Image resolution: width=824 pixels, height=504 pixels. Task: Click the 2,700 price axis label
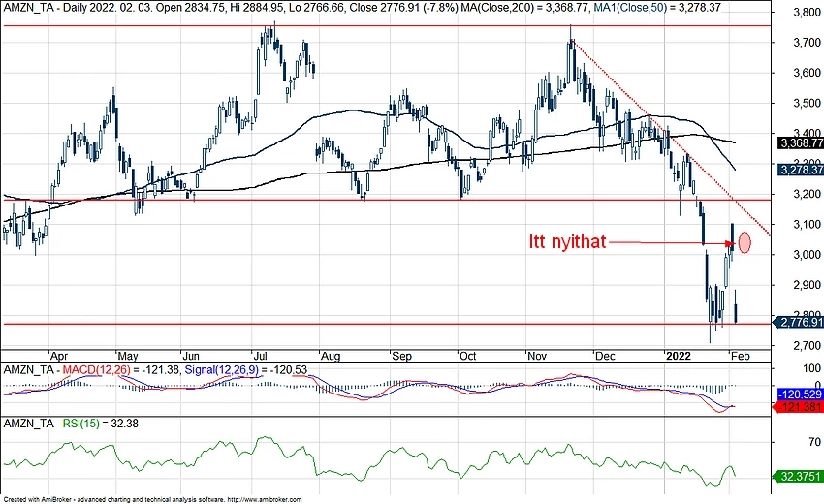(x=807, y=346)
